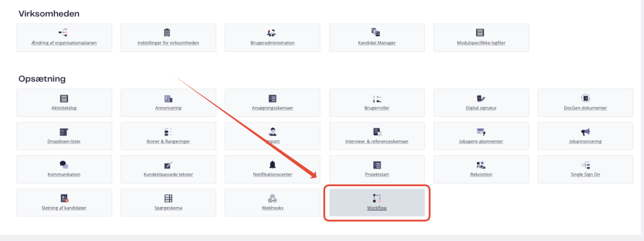Select the Annoncering tile
This screenshot has width=644, height=241.
168,103
